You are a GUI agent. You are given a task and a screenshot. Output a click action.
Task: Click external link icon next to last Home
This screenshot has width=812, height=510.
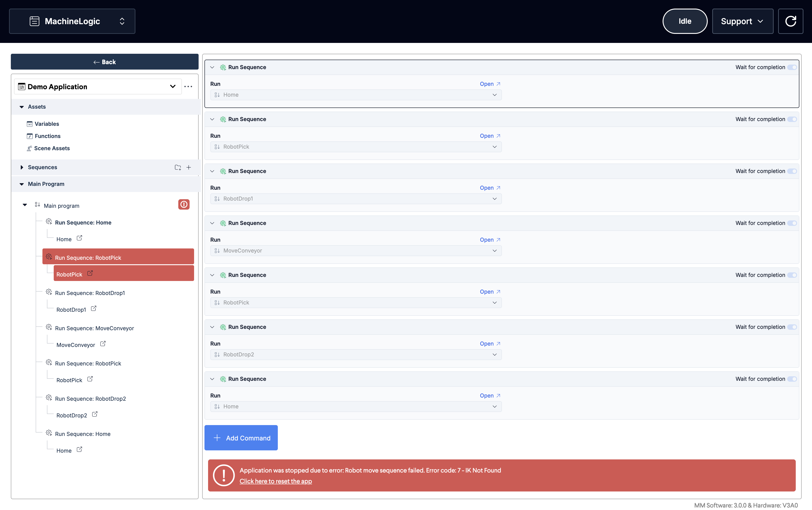coord(79,450)
